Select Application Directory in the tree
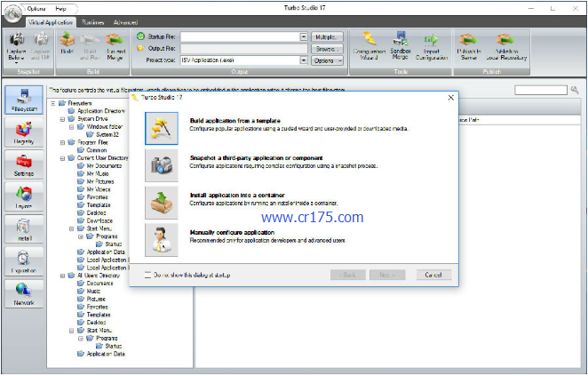This screenshot has width=588, height=376. point(101,111)
